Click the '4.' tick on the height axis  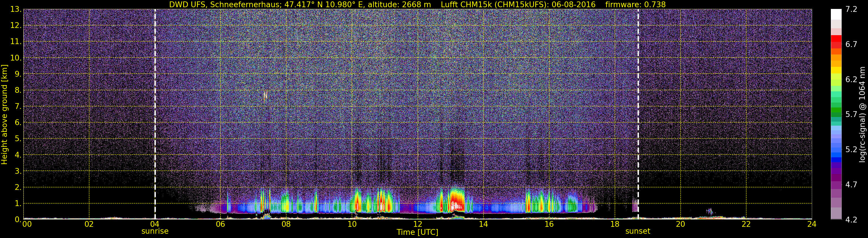coord(18,155)
